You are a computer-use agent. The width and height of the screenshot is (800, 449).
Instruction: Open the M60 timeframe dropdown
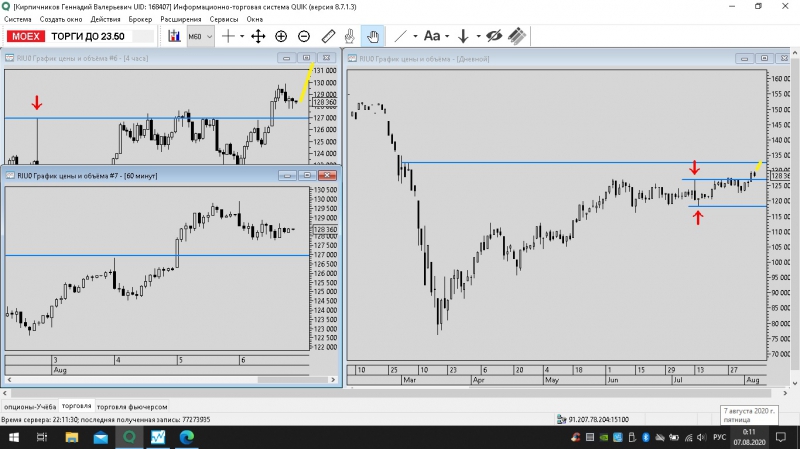pyautogui.click(x=200, y=36)
